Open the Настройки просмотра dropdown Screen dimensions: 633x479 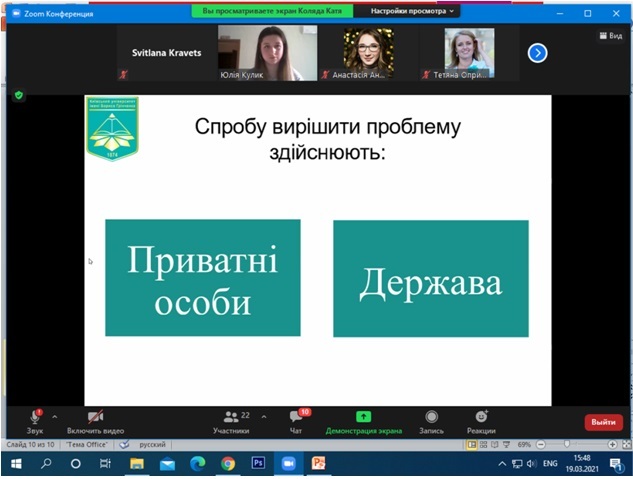point(414,11)
